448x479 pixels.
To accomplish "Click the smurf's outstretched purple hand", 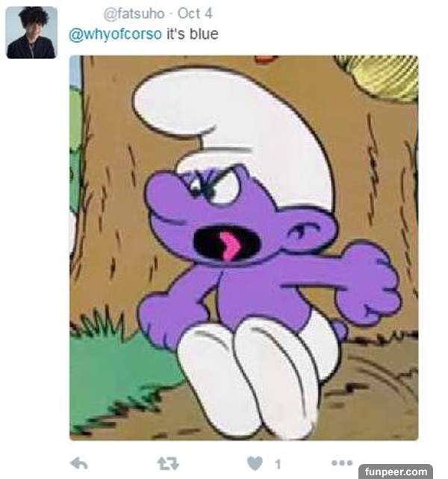I will (367, 281).
